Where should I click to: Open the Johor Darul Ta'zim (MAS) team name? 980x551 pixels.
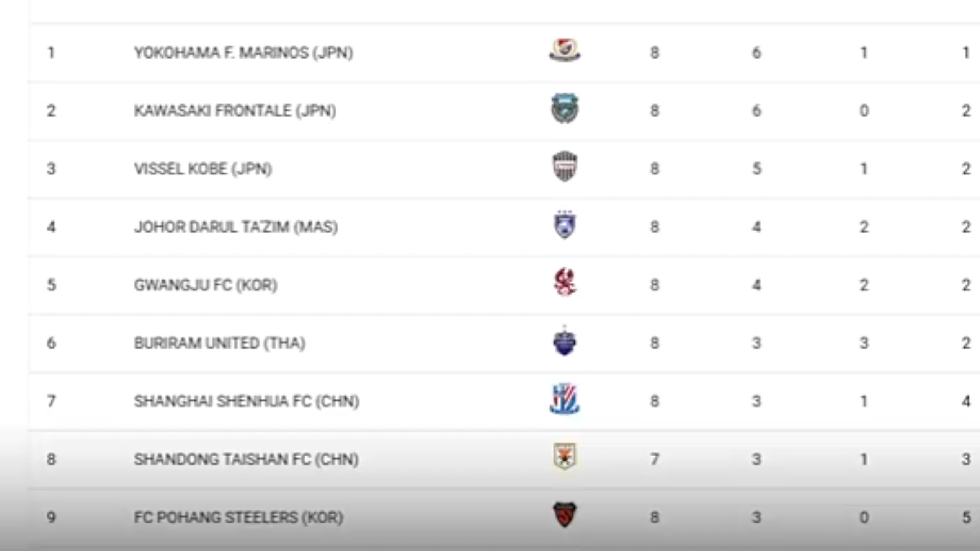point(236,227)
